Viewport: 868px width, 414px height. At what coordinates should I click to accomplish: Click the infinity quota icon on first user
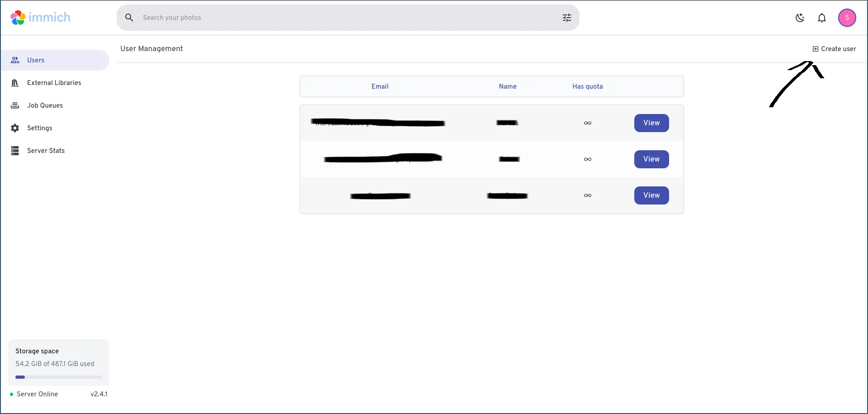[x=587, y=123]
